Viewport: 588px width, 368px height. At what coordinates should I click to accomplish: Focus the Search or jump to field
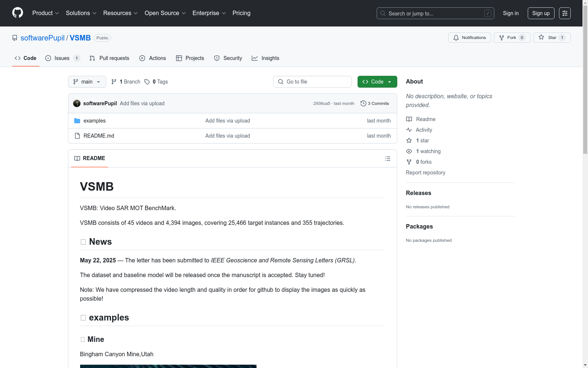[435, 13]
